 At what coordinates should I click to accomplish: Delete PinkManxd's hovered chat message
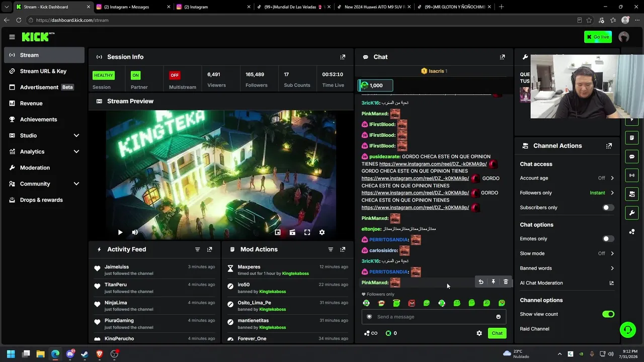[506, 282]
